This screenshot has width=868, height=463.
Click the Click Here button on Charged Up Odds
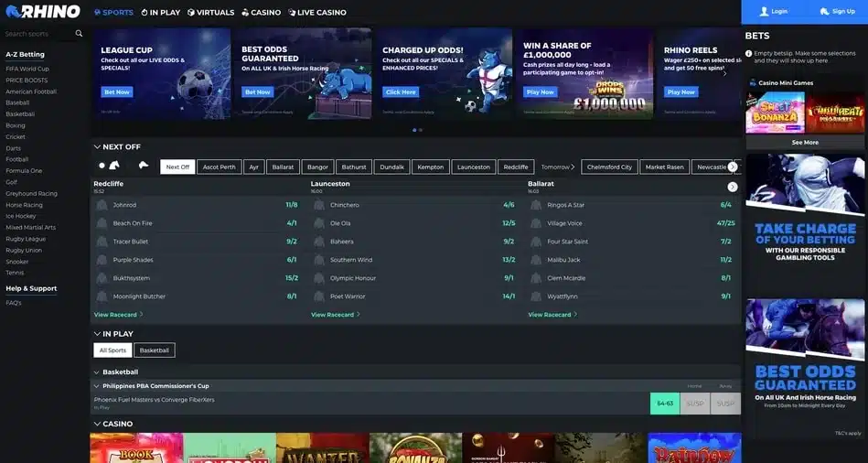click(x=401, y=92)
